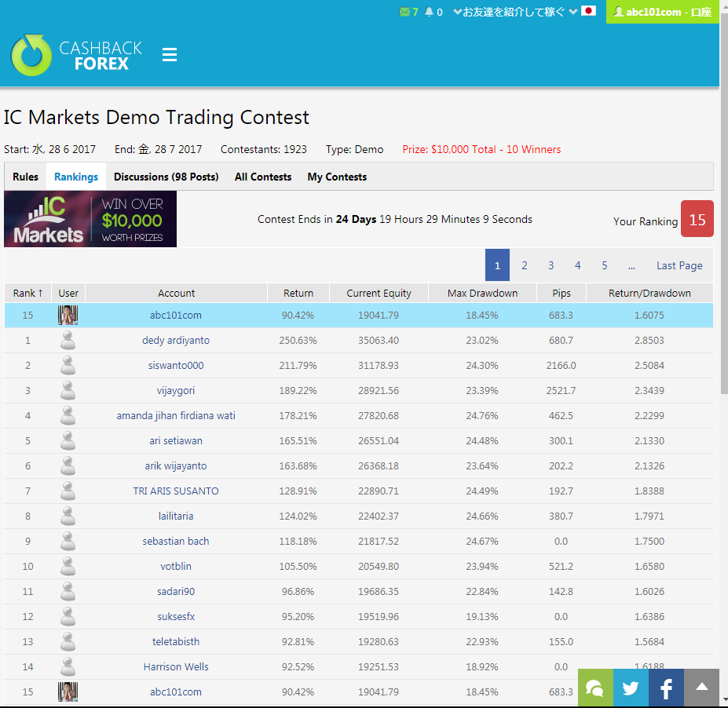
Task: Open the My Contests tab
Action: 337,177
